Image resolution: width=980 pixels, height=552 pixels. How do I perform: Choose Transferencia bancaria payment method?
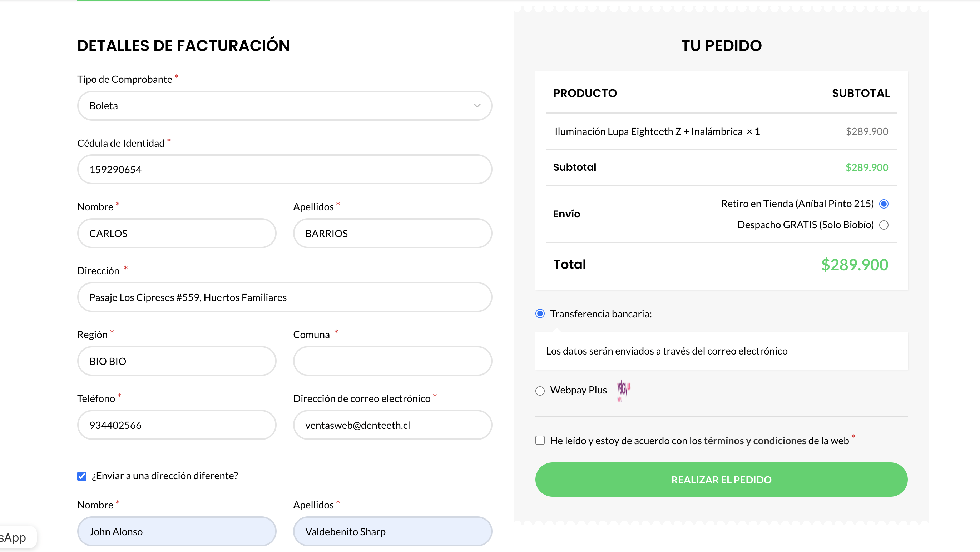(539, 313)
